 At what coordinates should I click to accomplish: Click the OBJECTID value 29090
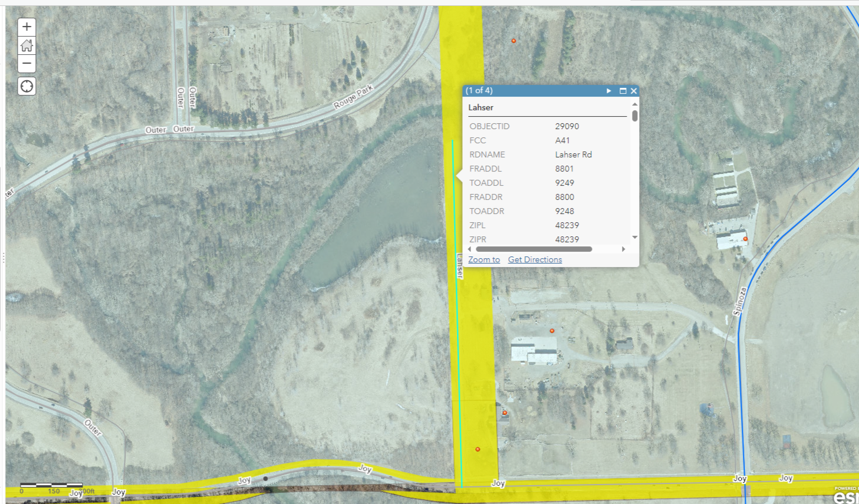tap(567, 126)
